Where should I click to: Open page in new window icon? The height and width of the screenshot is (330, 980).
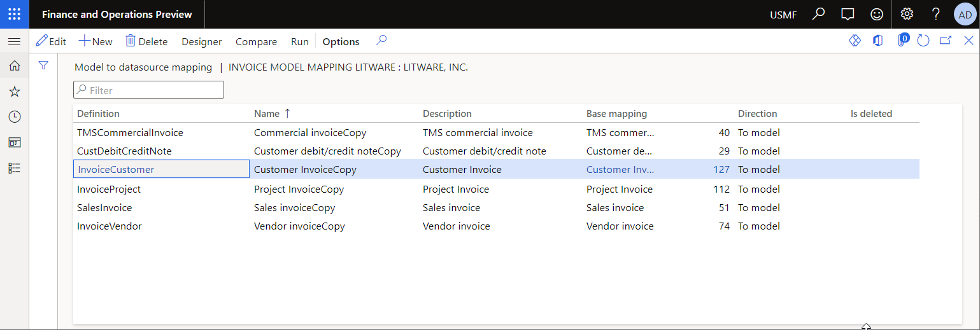point(946,41)
